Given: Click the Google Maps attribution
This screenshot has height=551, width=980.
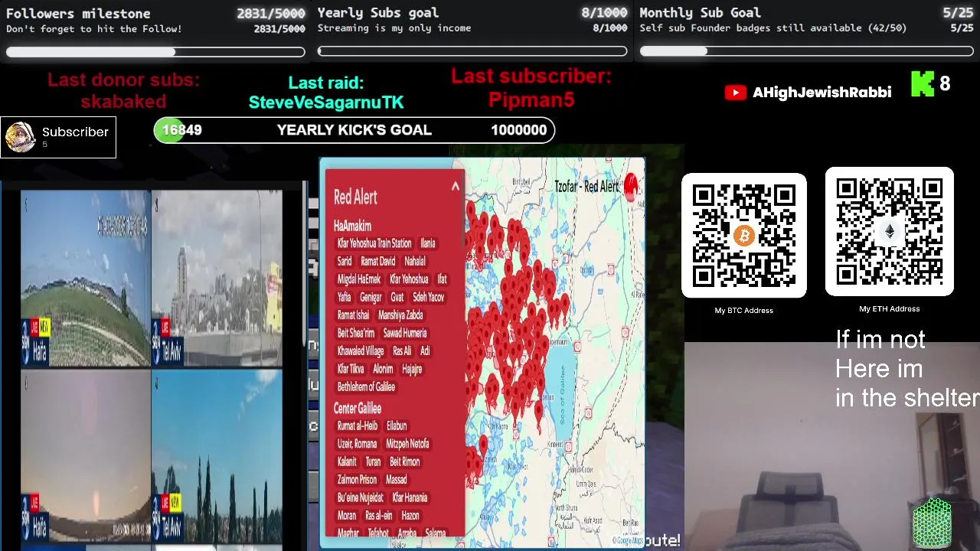Looking at the screenshot, I should coord(628,541).
